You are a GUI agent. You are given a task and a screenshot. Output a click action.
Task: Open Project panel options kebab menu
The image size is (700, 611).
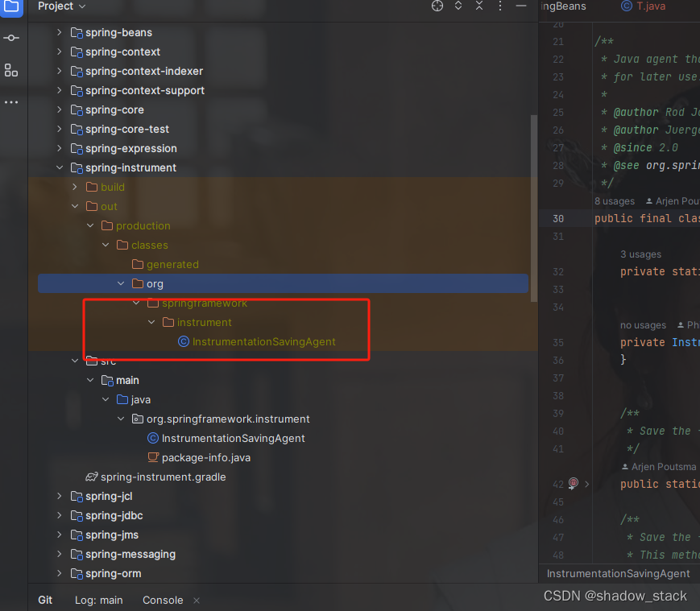pos(500,6)
